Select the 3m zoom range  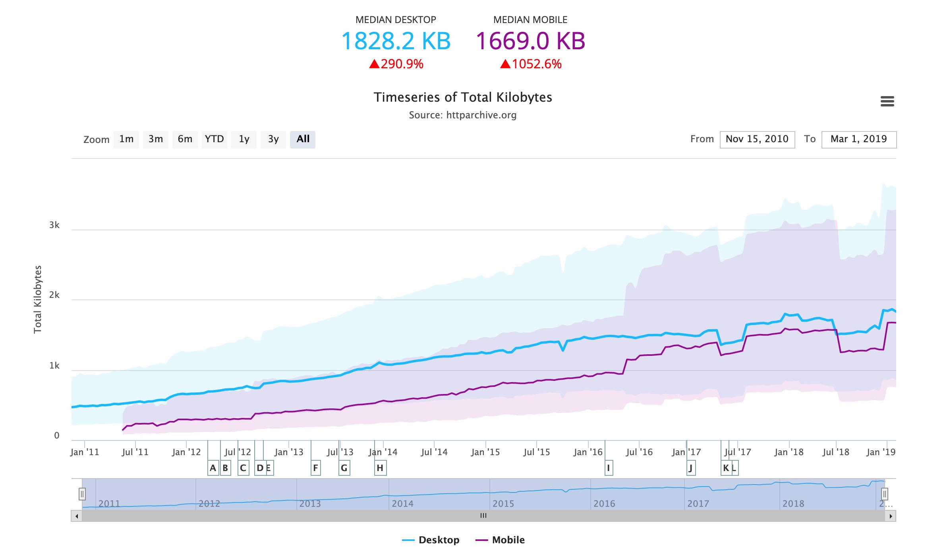tap(156, 139)
